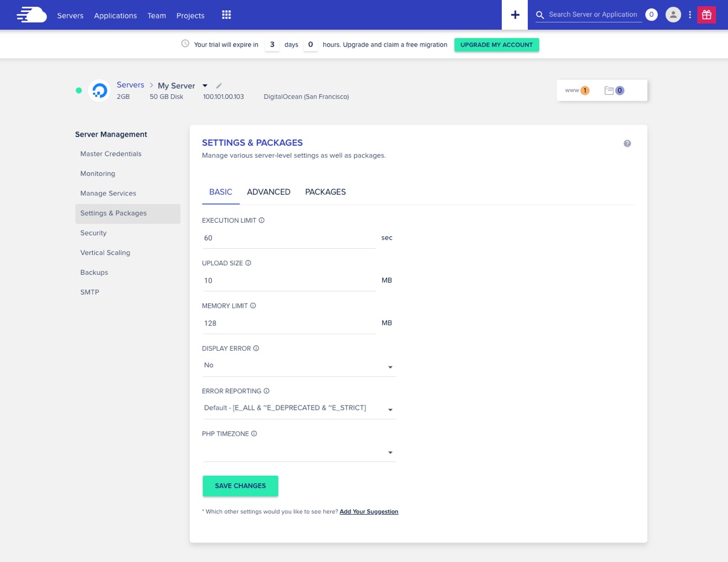Click Upload Size info icon

pyautogui.click(x=248, y=263)
